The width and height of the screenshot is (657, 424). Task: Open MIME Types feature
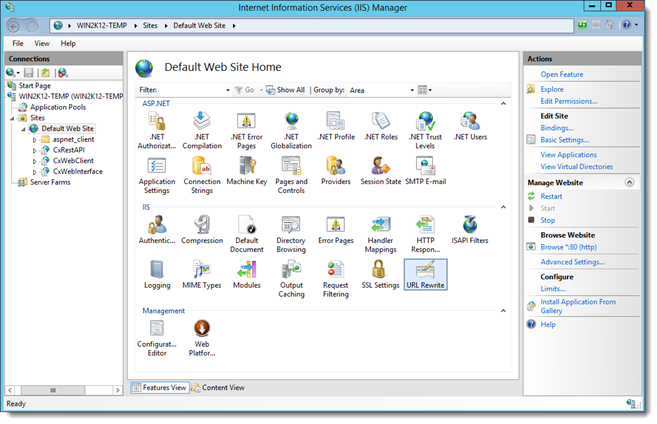click(202, 274)
